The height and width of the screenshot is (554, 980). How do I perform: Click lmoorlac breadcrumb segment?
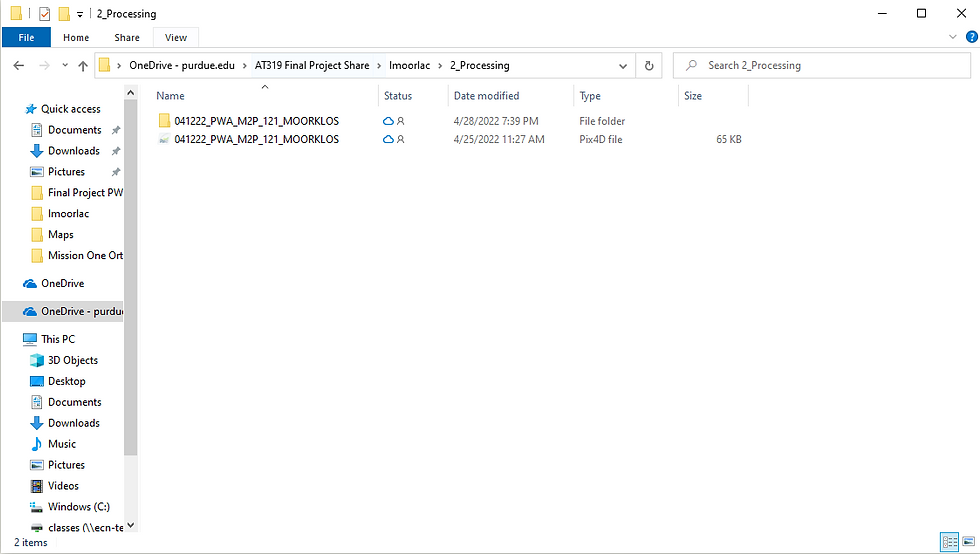tap(409, 66)
